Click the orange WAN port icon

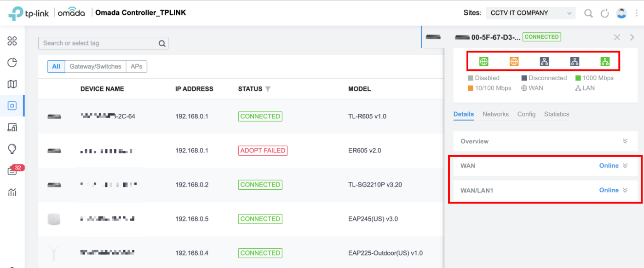[514, 62]
